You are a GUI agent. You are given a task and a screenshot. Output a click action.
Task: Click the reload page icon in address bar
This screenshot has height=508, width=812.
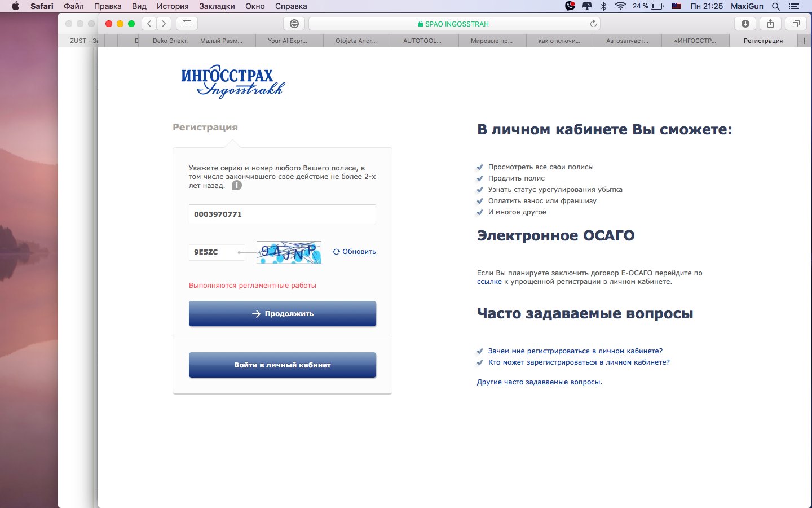point(593,24)
